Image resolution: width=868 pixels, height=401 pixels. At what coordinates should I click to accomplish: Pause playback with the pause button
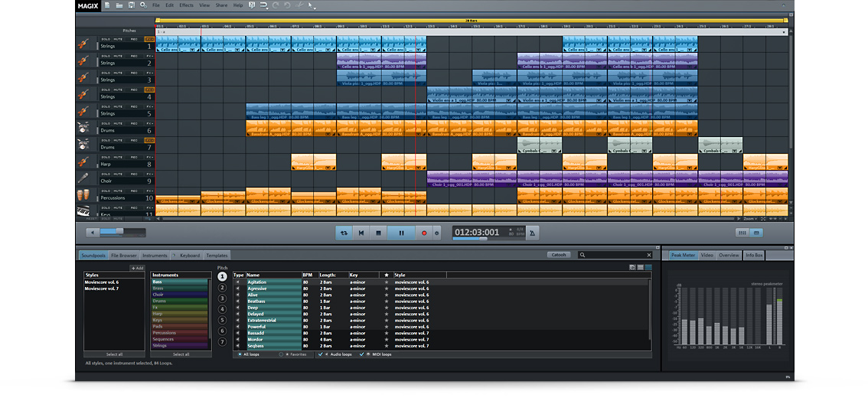point(401,233)
